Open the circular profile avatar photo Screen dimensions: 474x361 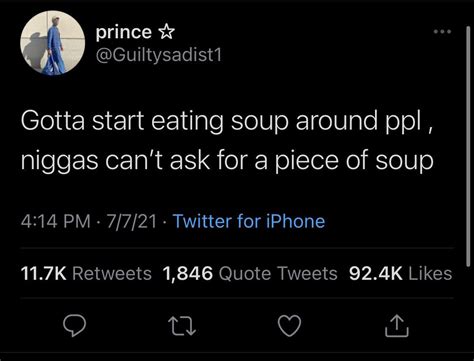[53, 42]
